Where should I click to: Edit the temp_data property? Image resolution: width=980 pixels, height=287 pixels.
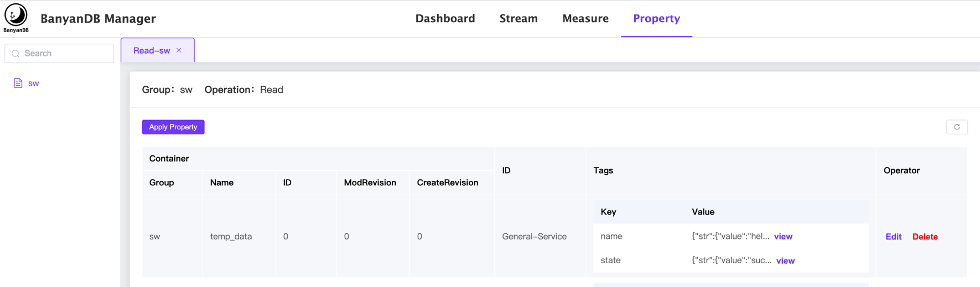pyautogui.click(x=893, y=237)
